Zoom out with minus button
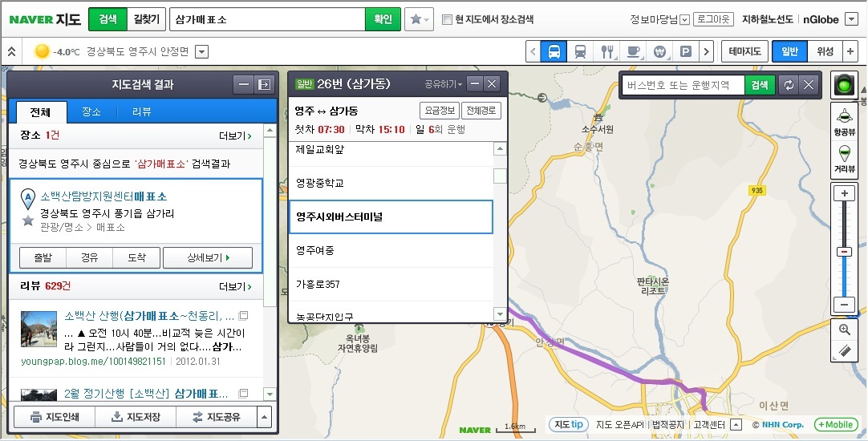Image resolution: width=868 pixels, height=441 pixels. point(844,305)
